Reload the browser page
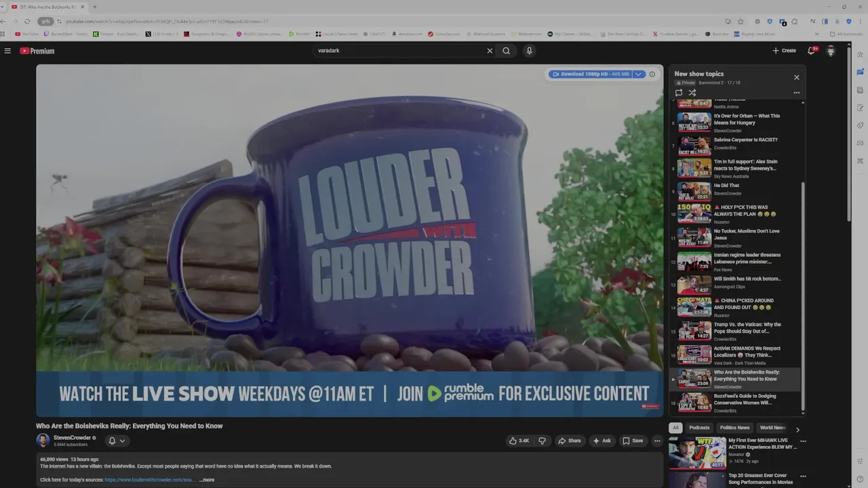The width and height of the screenshot is (868, 488). tap(27, 21)
